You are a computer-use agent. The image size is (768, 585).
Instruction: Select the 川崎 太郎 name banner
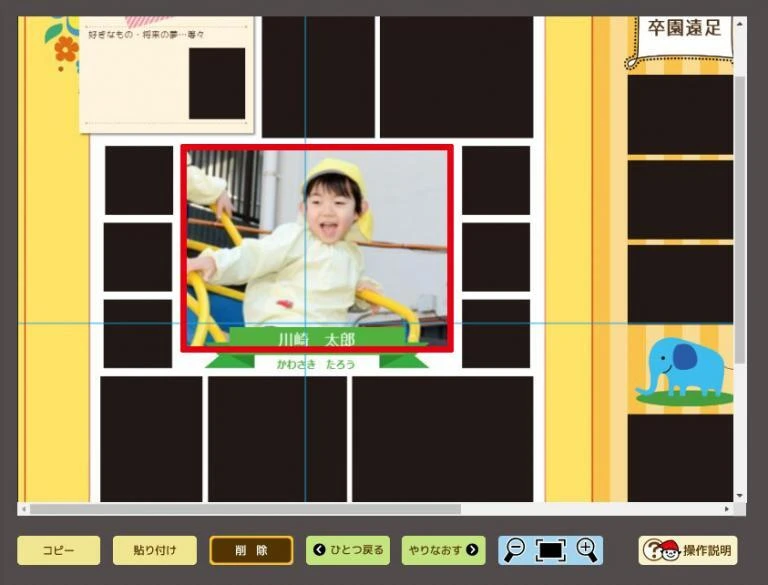pos(317,339)
